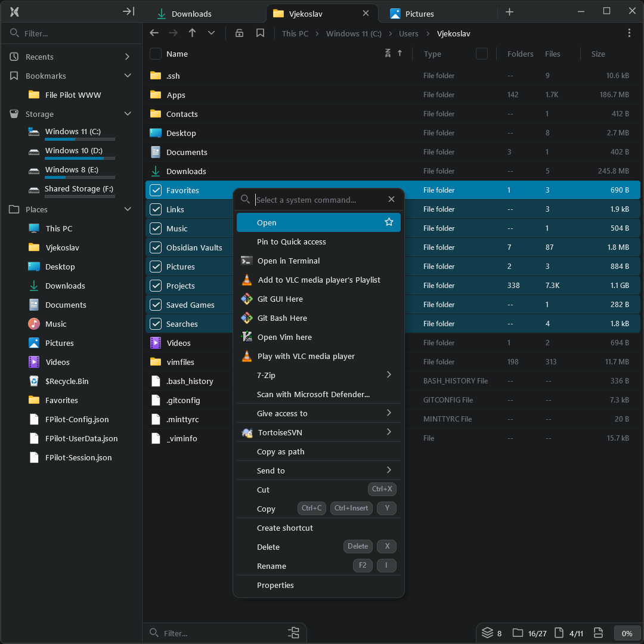Open the three-dot options menu

pos(630,33)
